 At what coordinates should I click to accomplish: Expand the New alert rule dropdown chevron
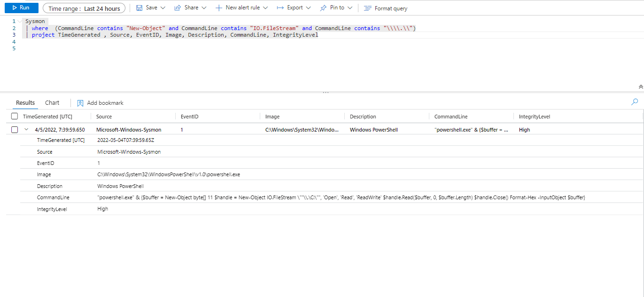(265, 8)
